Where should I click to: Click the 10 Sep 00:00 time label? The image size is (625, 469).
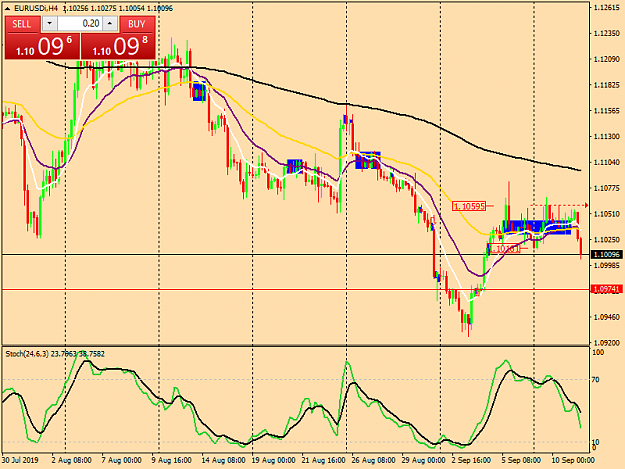(x=573, y=460)
